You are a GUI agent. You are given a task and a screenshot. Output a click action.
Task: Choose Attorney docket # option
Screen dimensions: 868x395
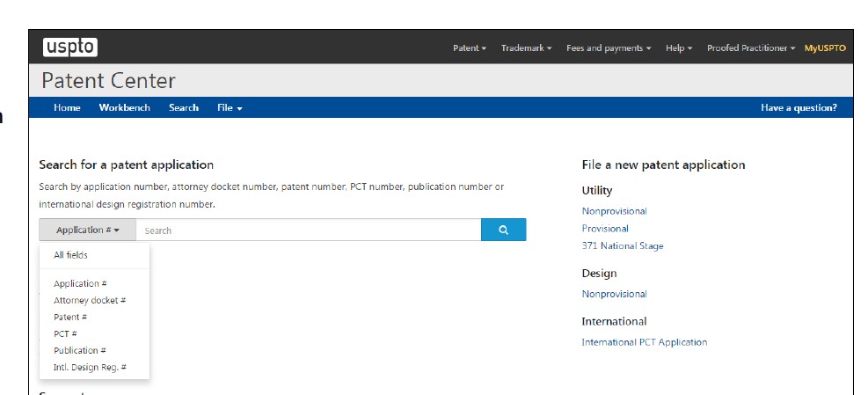coord(90,300)
